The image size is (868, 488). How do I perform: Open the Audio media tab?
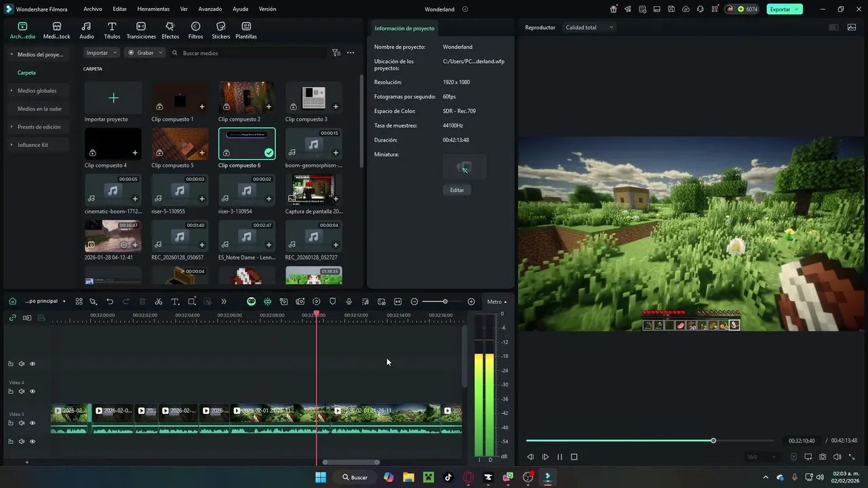pos(87,30)
